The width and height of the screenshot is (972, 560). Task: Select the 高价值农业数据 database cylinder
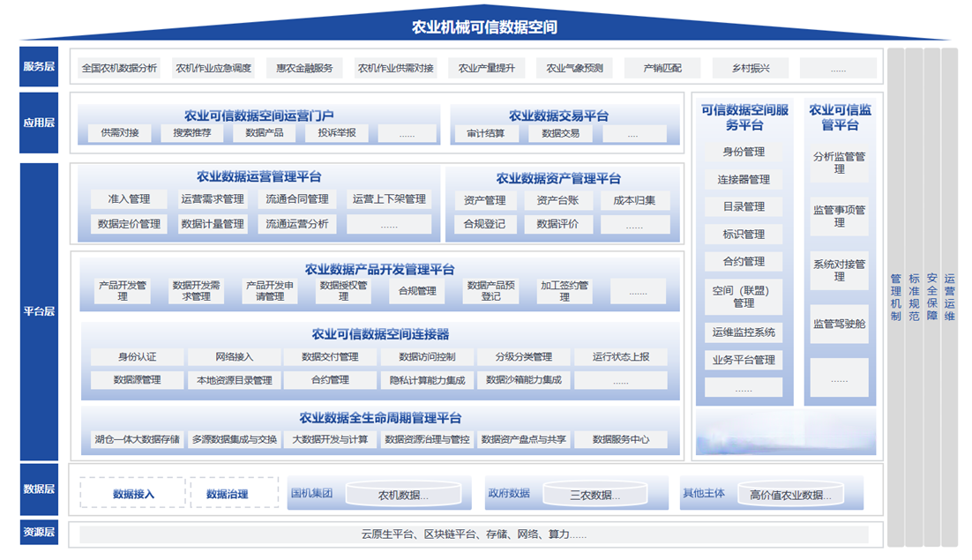click(x=790, y=494)
